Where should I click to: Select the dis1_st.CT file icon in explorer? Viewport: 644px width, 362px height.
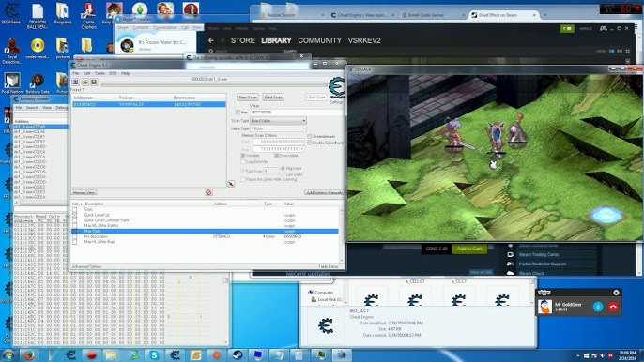tap(326, 326)
